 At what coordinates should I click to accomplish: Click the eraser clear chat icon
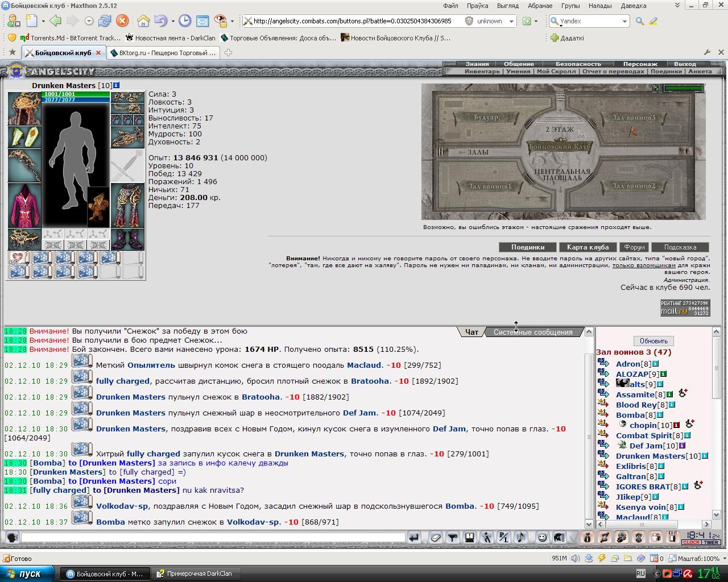pyautogui.click(x=435, y=537)
